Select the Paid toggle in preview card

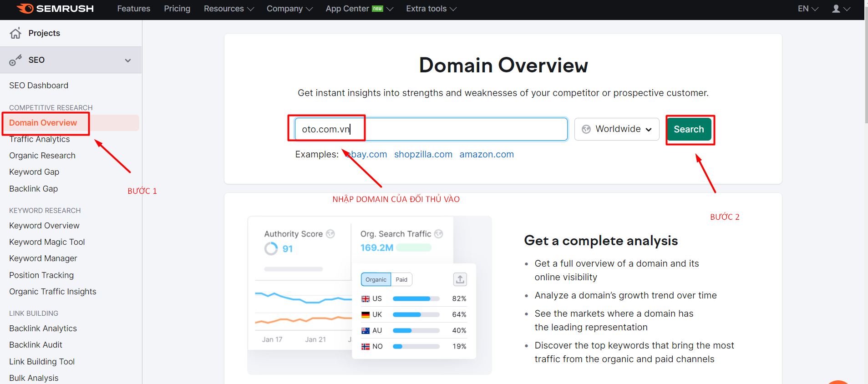pyautogui.click(x=401, y=279)
